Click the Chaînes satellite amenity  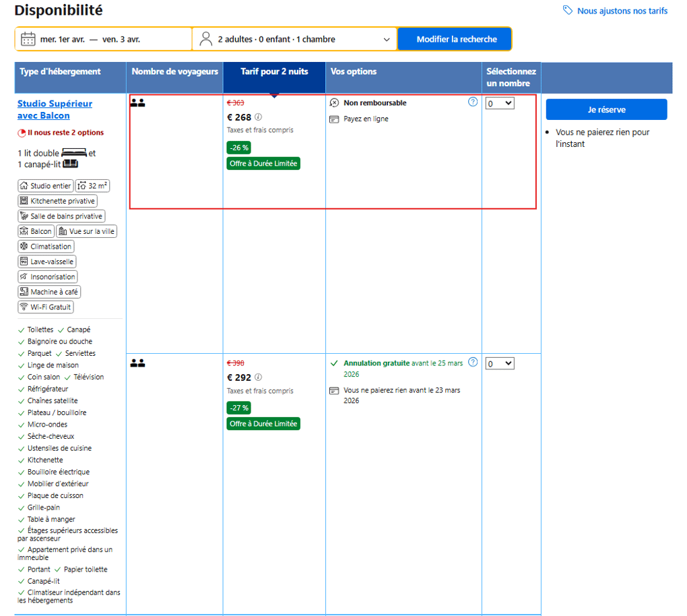pos(53,400)
